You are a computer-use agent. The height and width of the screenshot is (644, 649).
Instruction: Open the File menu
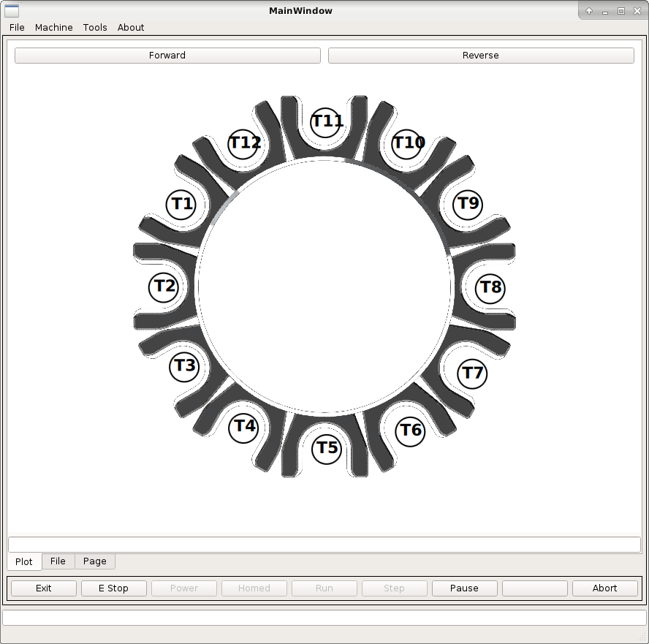tap(17, 27)
